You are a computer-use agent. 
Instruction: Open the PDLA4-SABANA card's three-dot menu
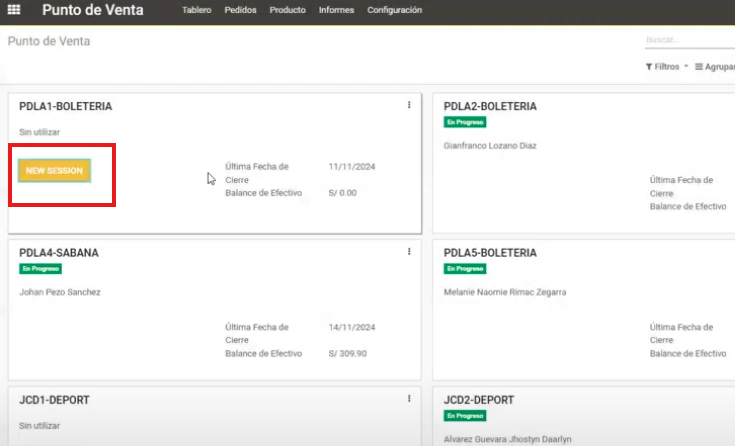pos(409,252)
